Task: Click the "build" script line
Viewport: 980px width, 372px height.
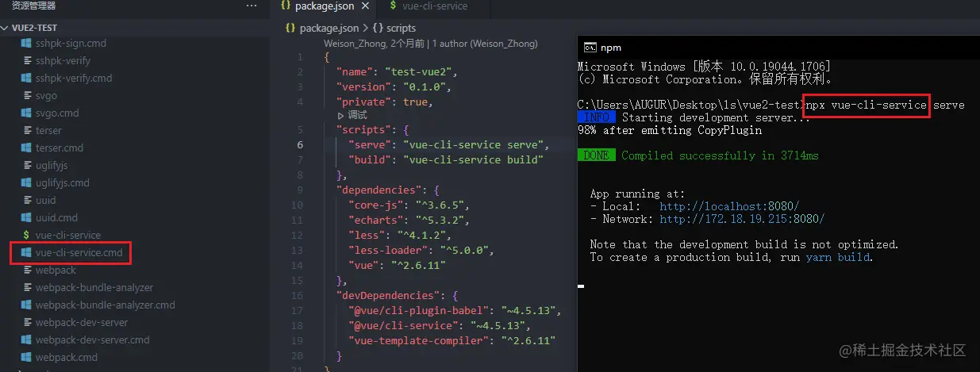Action: tap(445, 159)
